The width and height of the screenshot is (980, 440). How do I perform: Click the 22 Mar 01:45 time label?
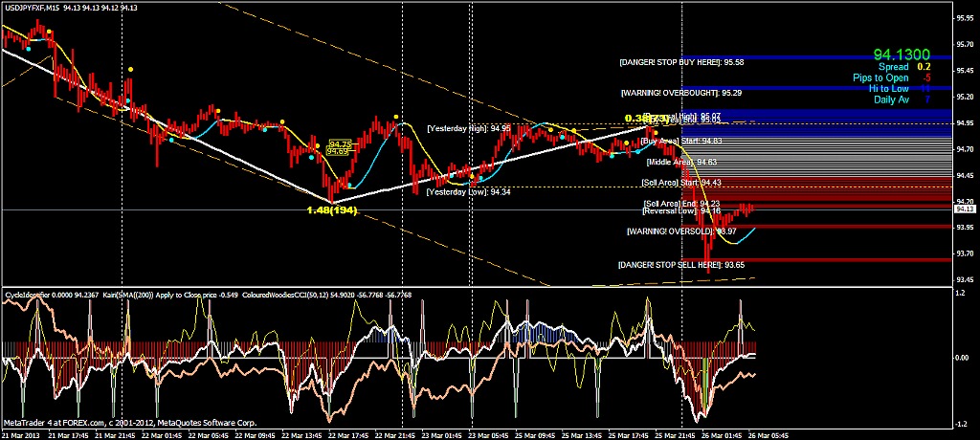(161, 435)
